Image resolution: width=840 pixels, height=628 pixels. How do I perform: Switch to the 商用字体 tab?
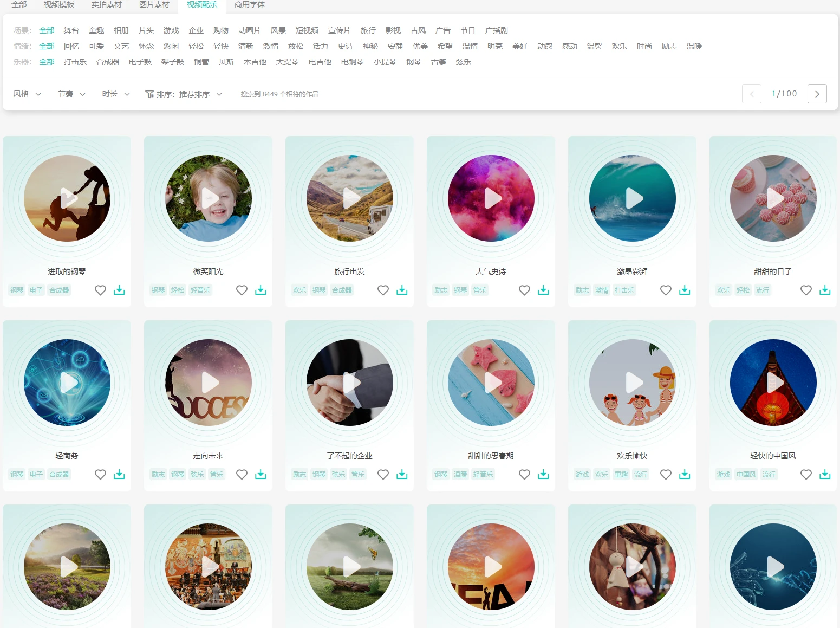coord(250,4)
